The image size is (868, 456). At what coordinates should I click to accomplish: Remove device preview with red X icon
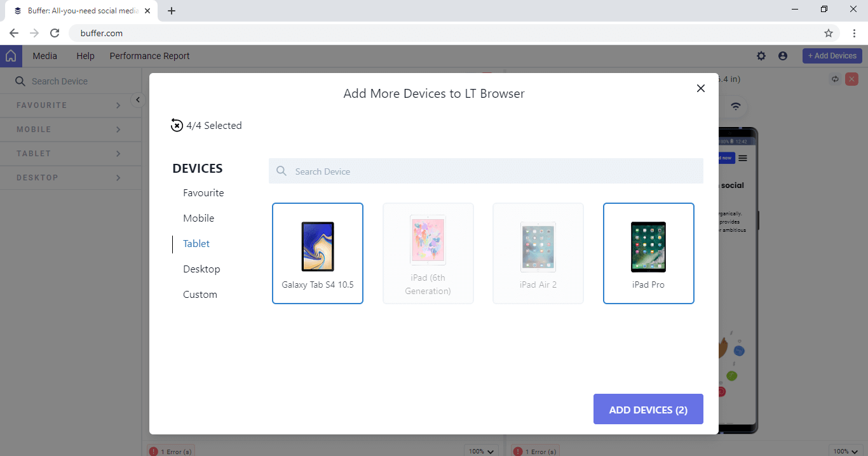[x=852, y=79]
